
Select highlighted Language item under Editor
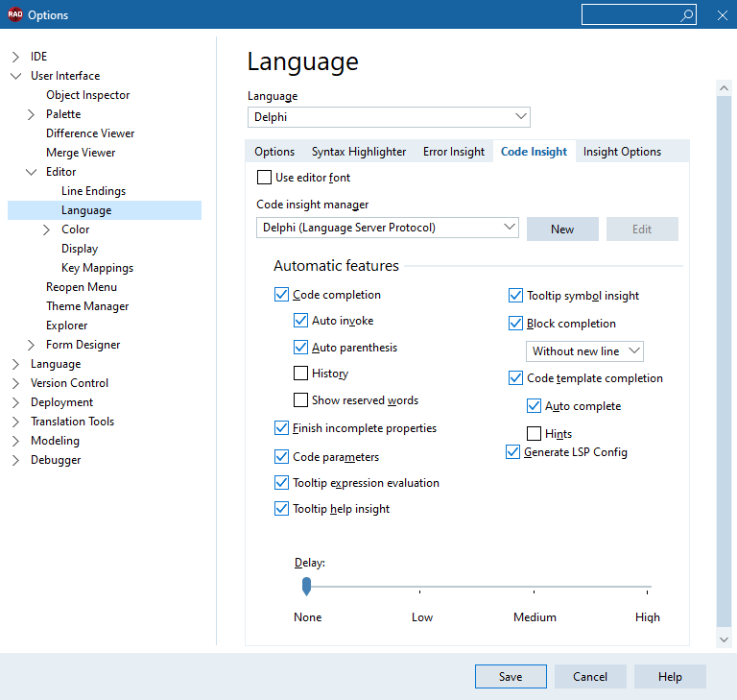[x=105, y=210]
